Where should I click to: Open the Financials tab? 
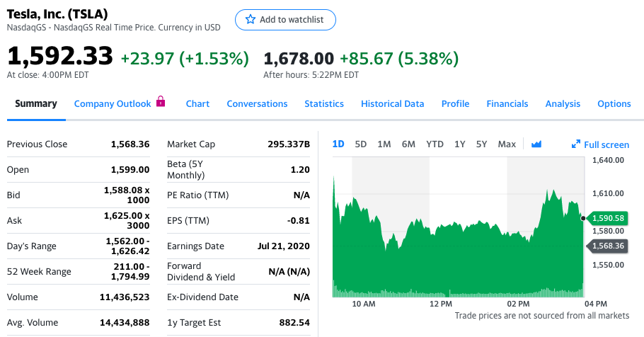coord(507,103)
